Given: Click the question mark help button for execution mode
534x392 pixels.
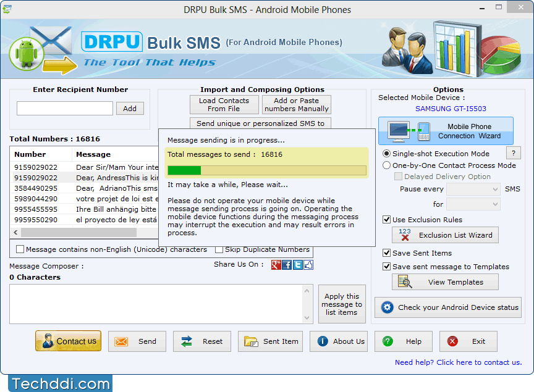Looking at the screenshot, I should (514, 153).
